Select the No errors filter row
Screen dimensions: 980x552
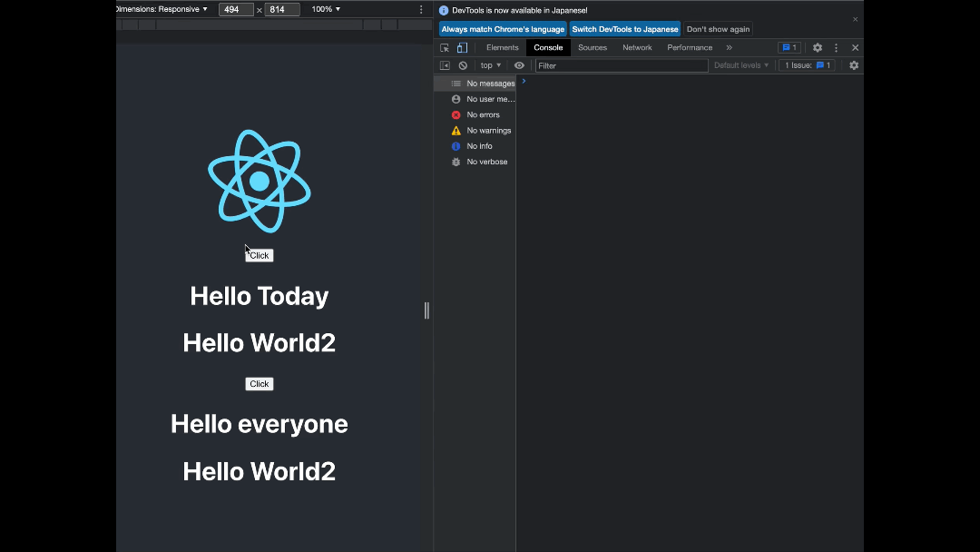click(475, 114)
